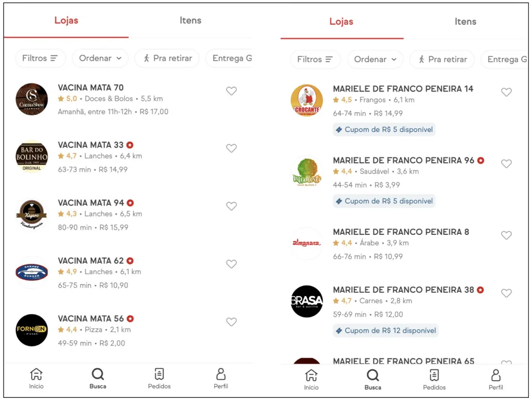Open Pedidos in right screen's bottom bar
This screenshot has height=401, width=532.
(x=434, y=380)
